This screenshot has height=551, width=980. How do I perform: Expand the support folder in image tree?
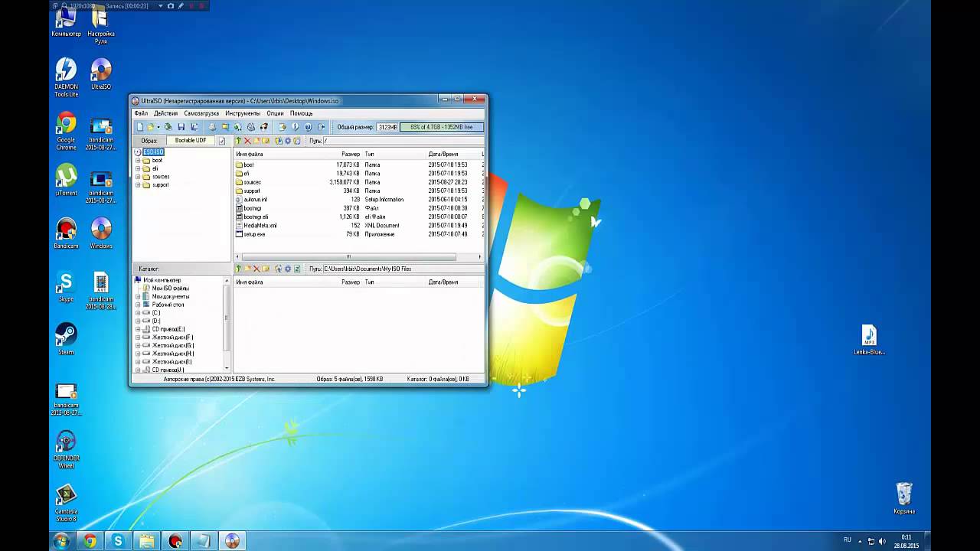coord(138,185)
